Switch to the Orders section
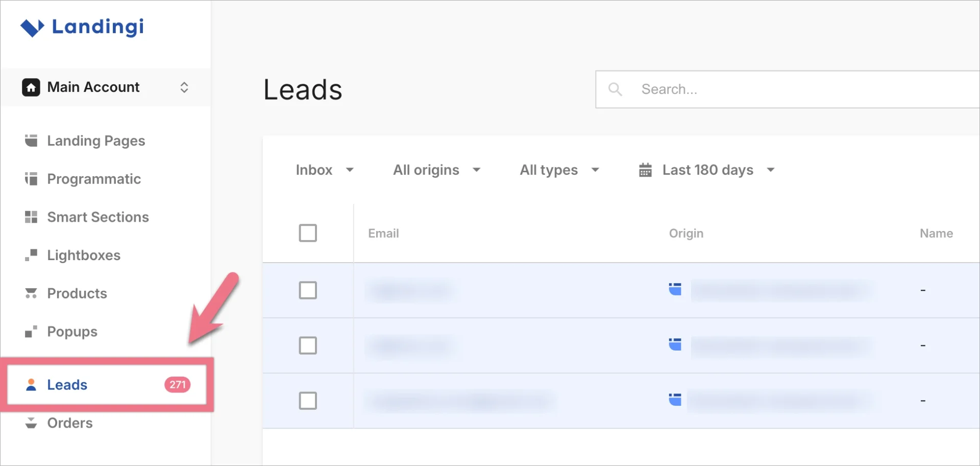Image resolution: width=980 pixels, height=466 pixels. click(69, 423)
